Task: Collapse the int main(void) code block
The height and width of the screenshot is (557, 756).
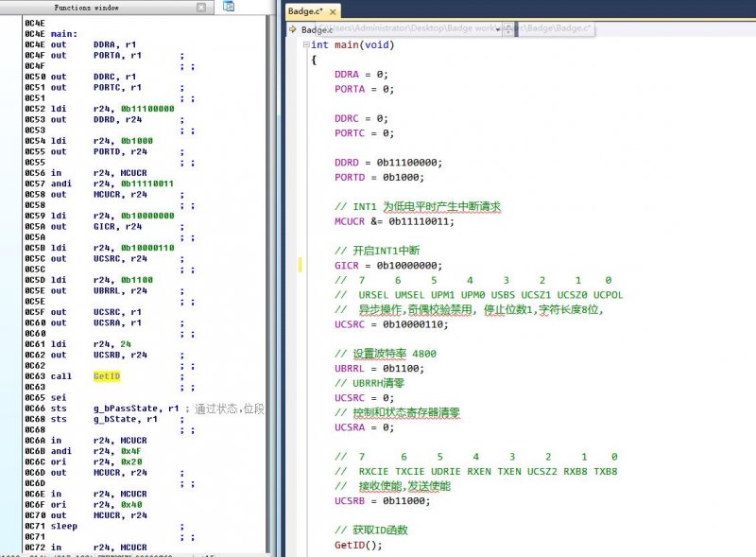Action: 306,44
